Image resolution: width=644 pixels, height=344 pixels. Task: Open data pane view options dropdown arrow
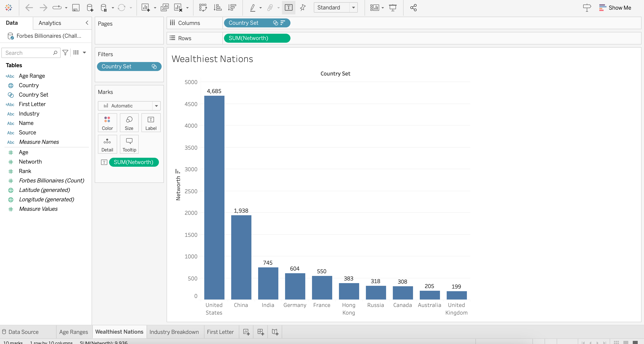tap(84, 53)
